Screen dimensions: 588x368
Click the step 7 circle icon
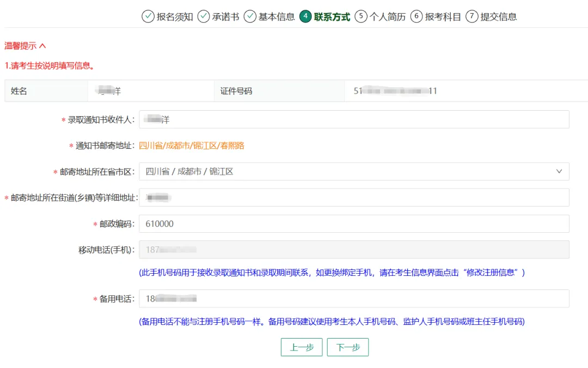pos(471,16)
